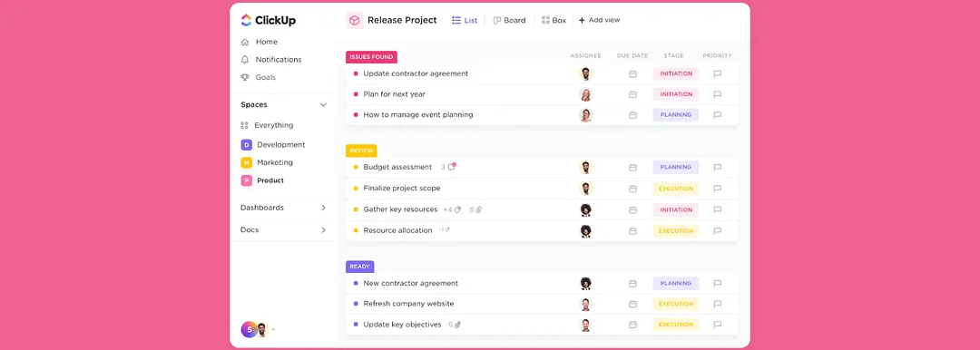Set due date for Budget assessment
The height and width of the screenshot is (350, 980).
[632, 168]
